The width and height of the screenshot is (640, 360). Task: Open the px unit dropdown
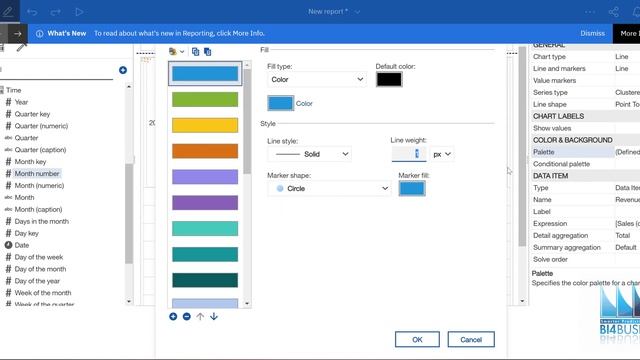[x=442, y=154]
